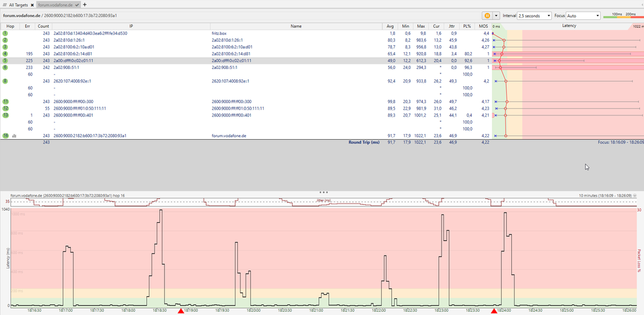Switch to the All Targets tab
This screenshot has width=644, height=315.
coord(19,5)
